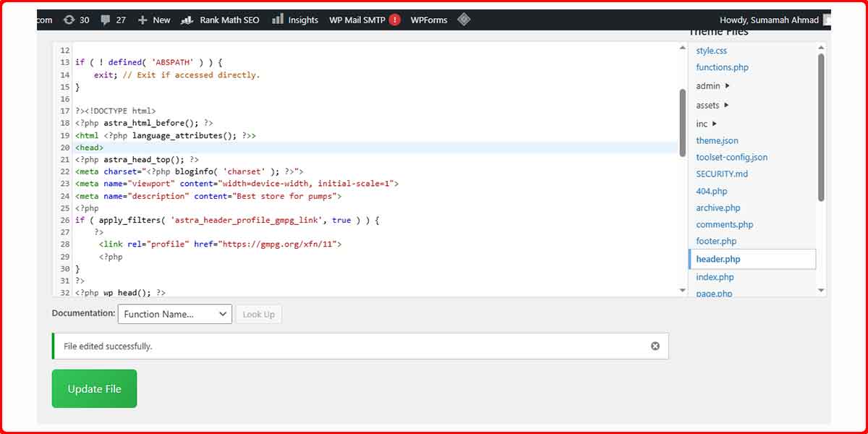Click the code editor scroll up arrow
Screen dimensions: 868x434
[683, 48]
